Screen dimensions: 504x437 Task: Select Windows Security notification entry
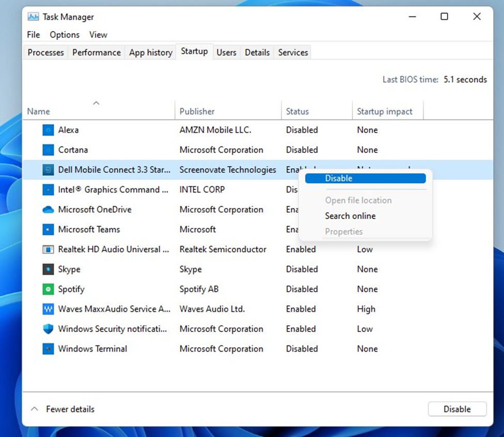tap(113, 329)
